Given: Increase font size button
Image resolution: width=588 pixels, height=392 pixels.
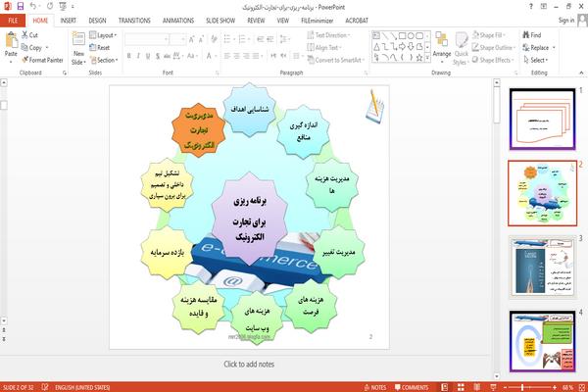Looking at the screenshot, I should (192, 39).
